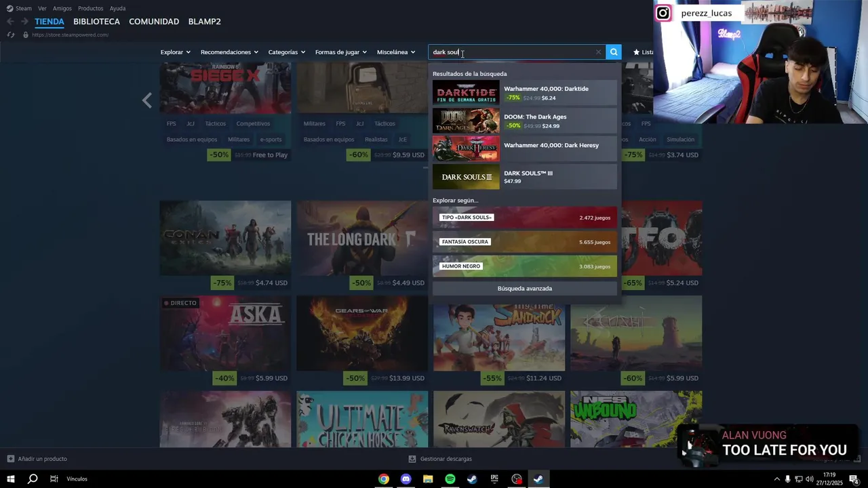Open Spotify from the taskbar

[450, 479]
